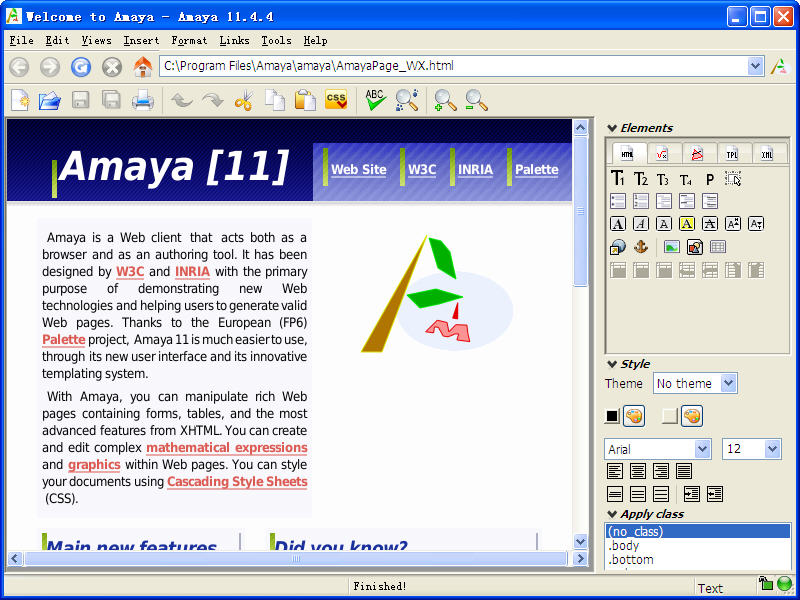Viewport: 800px width, 600px height.
Task: Open the foreground color palette button
Action: tap(634, 416)
